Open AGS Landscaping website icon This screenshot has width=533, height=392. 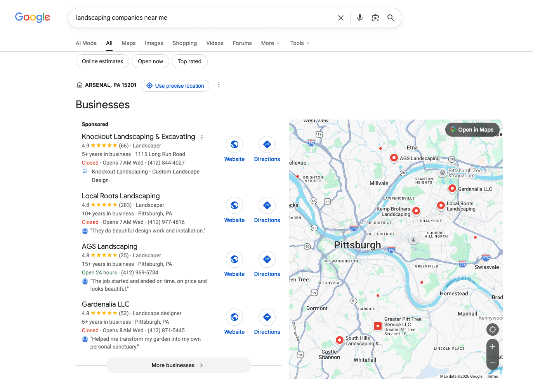point(234,259)
